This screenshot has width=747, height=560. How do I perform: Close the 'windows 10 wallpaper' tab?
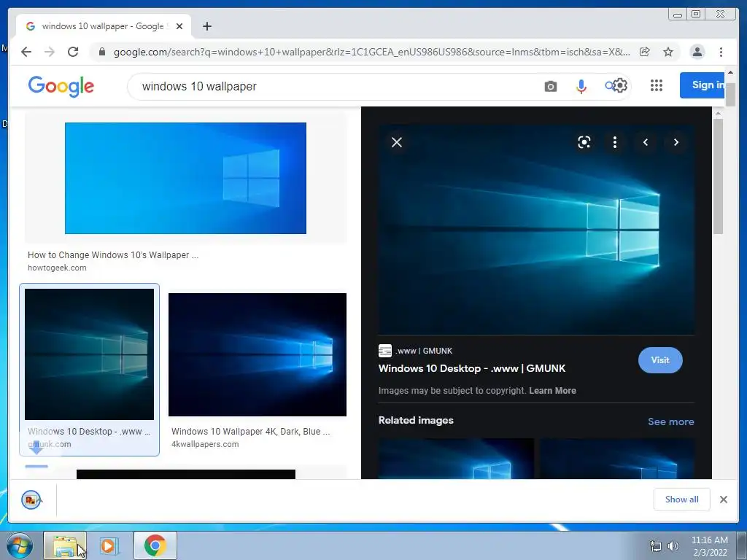point(179,26)
